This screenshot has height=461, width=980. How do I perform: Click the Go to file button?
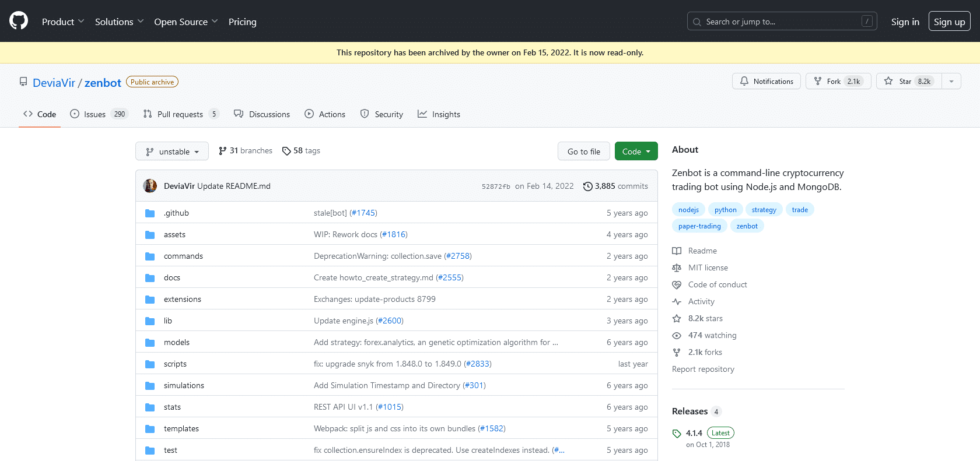(x=584, y=152)
